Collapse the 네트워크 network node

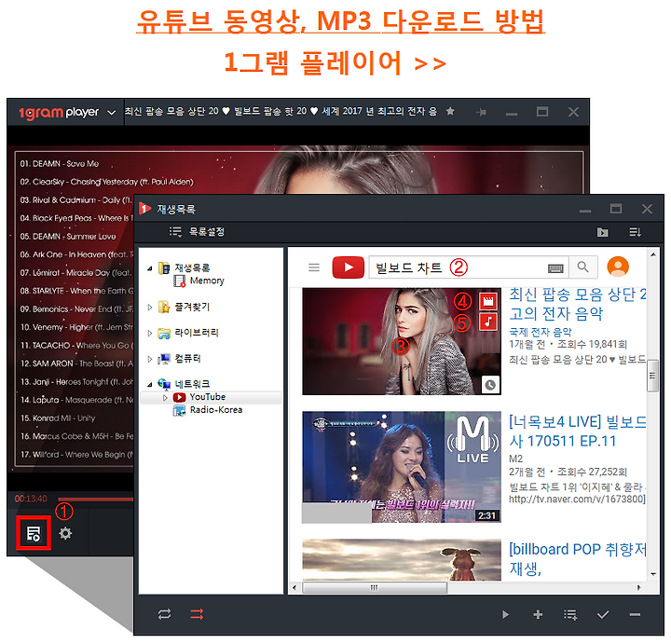coord(150,384)
